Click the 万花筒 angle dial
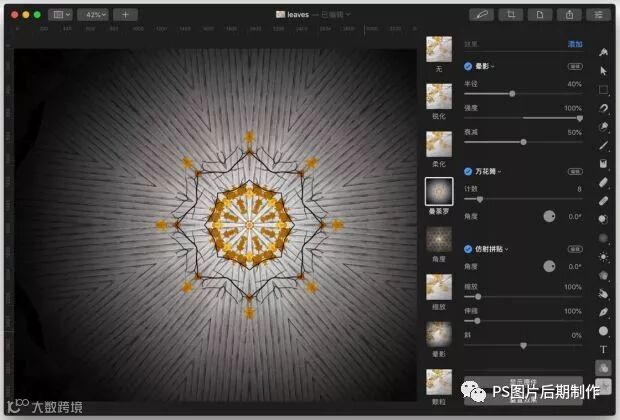Screen dimensions: 620x420 pyautogui.click(x=549, y=216)
